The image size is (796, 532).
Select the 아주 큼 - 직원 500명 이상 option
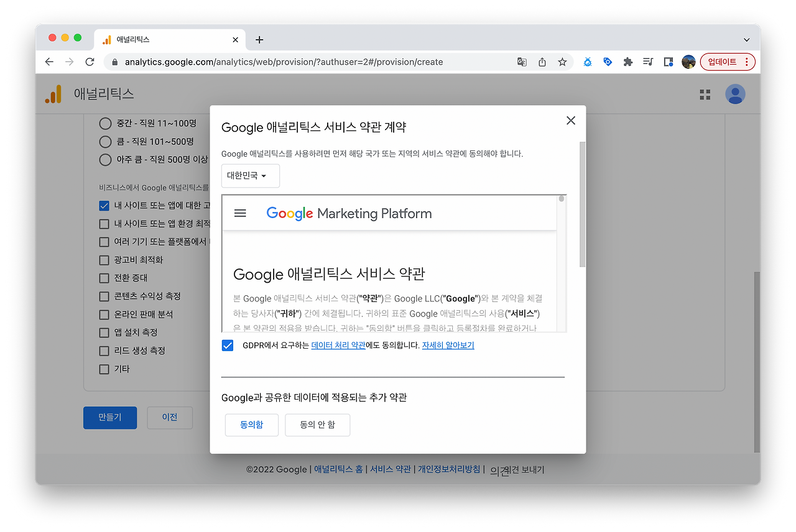[106, 160]
